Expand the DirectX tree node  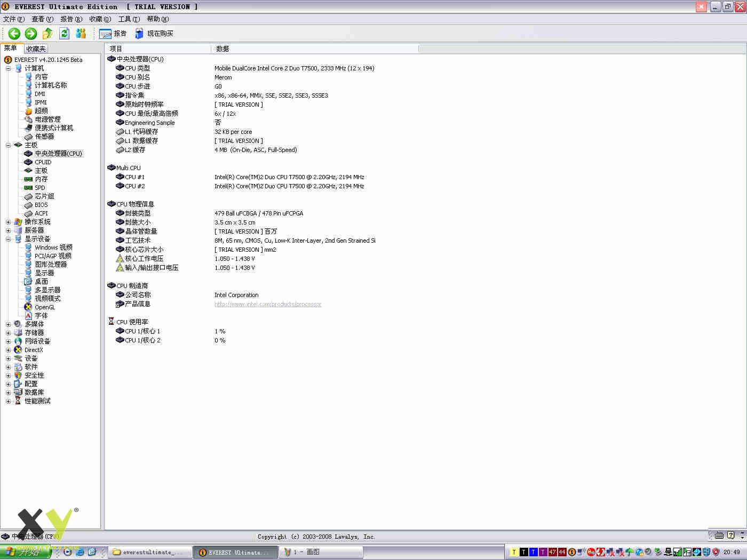pyautogui.click(x=8, y=350)
